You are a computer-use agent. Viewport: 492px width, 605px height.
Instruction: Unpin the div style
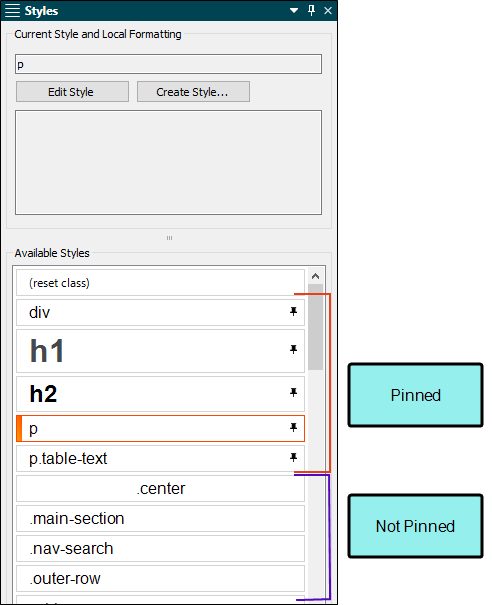click(x=294, y=312)
